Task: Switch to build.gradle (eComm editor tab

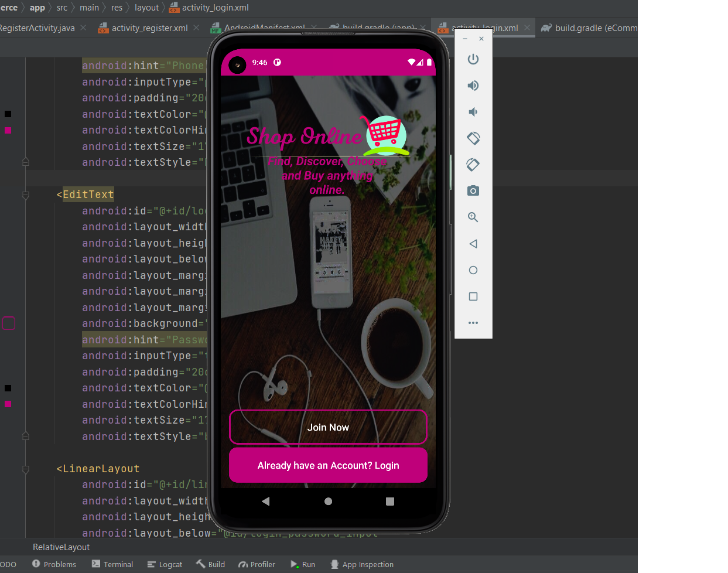Action: point(589,28)
